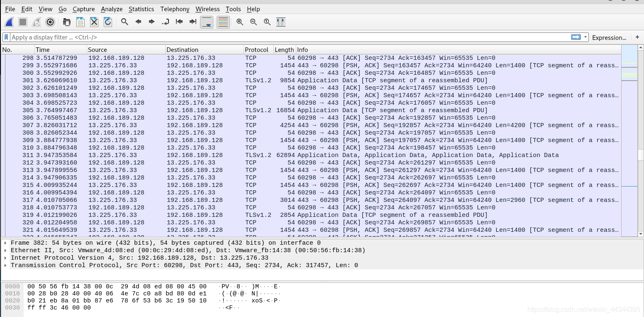Open the Analyze menu

(x=112, y=9)
